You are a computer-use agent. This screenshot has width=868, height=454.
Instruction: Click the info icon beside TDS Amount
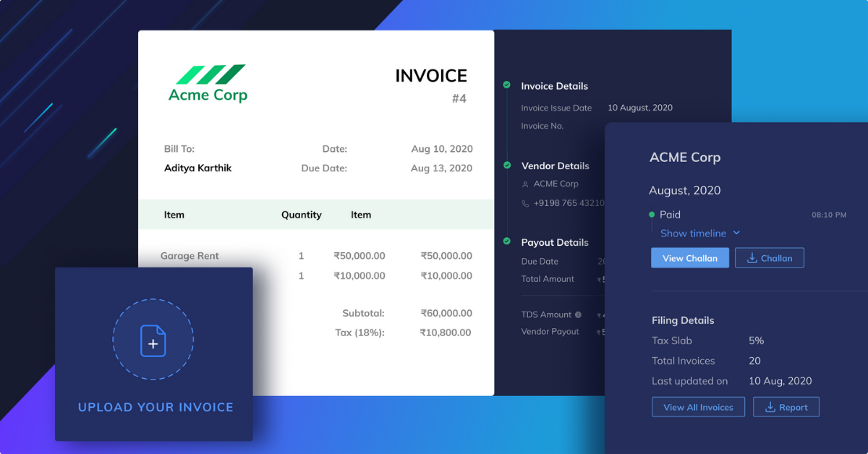click(x=578, y=314)
